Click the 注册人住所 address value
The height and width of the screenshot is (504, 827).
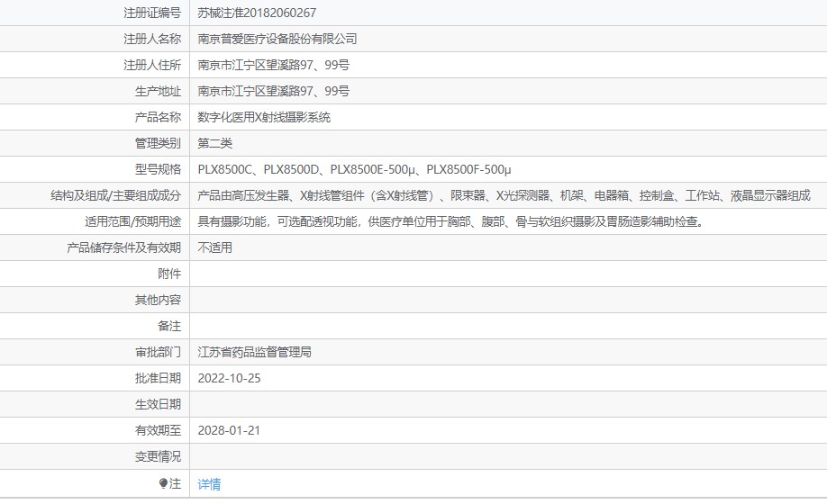click(274, 65)
